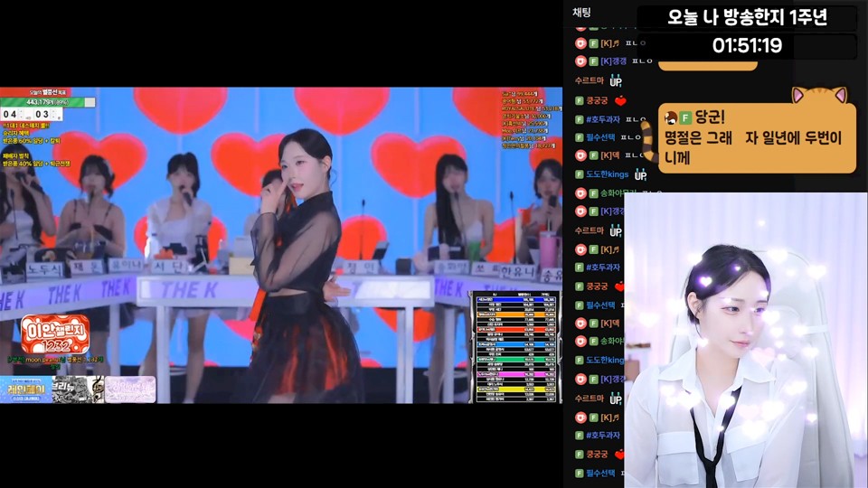Open the 채팅 chat tab header
Image resolution: width=868 pixels, height=488 pixels.
581,12
